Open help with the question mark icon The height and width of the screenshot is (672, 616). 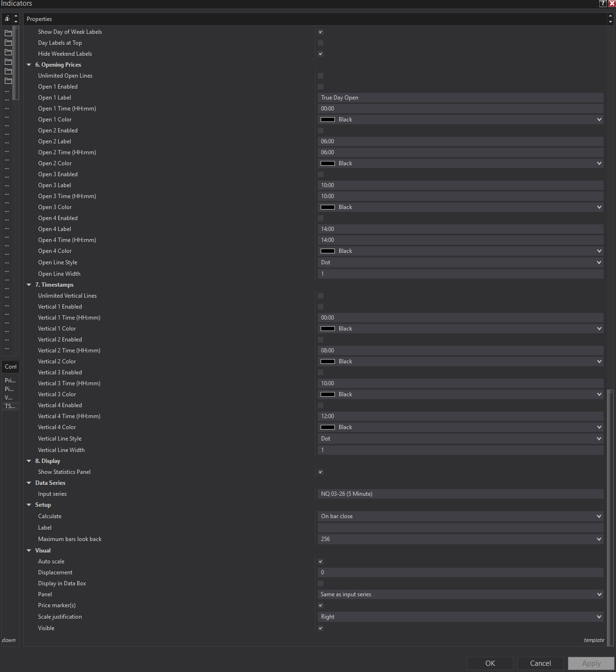tap(603, 3)
